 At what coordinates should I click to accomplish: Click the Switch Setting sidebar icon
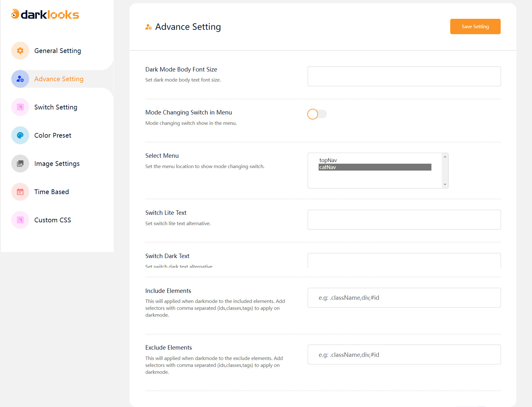pos(20,107)
